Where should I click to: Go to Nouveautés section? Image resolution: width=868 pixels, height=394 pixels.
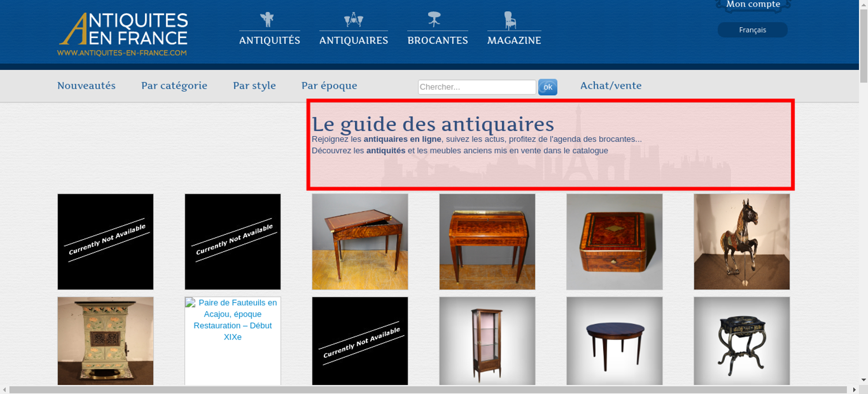coord(86,85)
